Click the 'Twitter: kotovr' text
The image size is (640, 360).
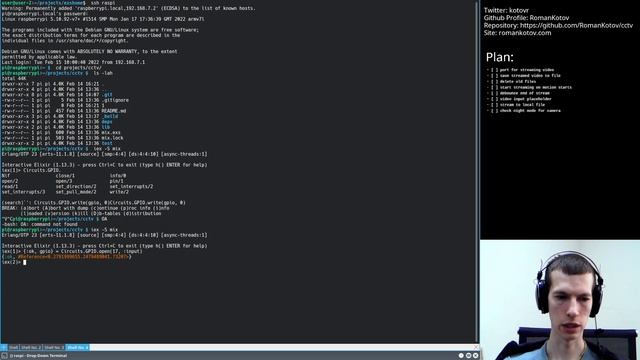point(507,10)
